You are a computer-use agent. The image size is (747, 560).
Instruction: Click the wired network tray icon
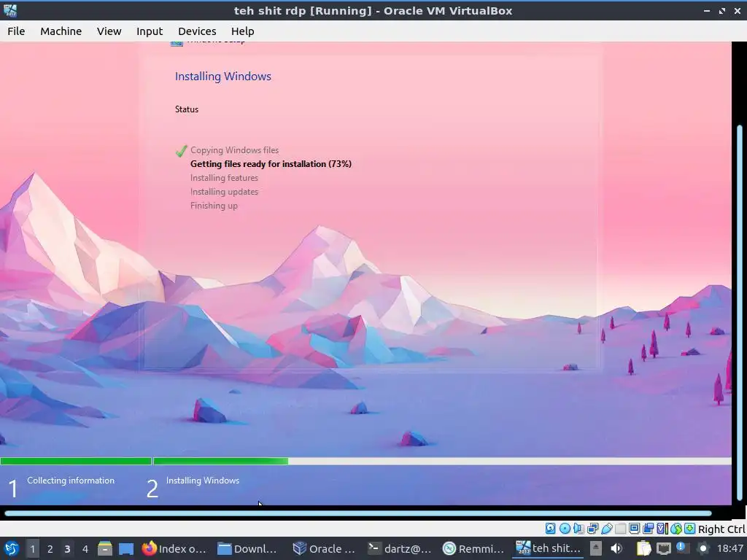coord(663,548)
